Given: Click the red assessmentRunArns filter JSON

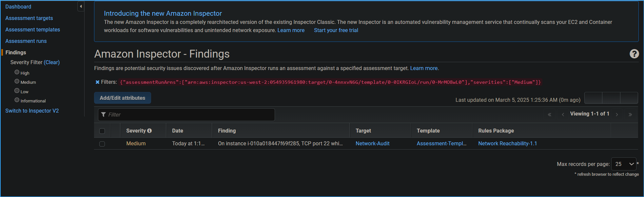Looking at the screenshot, I should point(330,82).
